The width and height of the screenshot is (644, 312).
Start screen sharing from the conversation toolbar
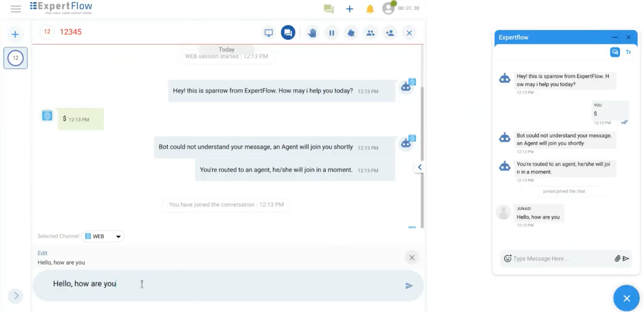coord(269,33)
